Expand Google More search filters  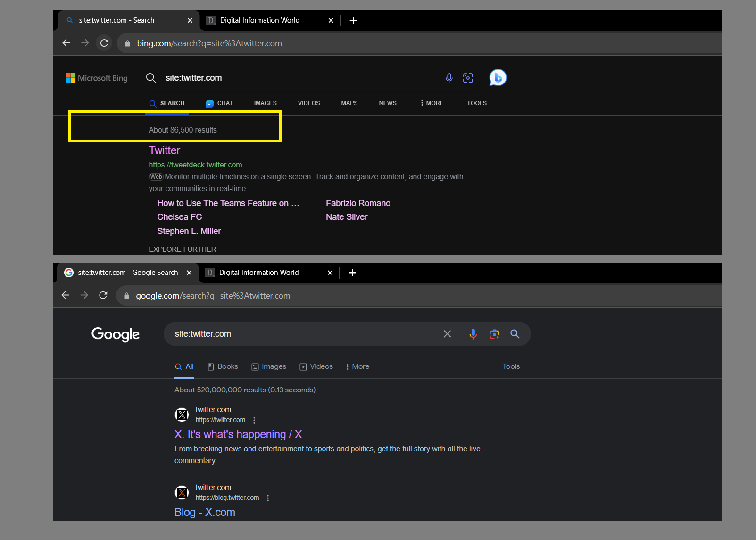357,366
